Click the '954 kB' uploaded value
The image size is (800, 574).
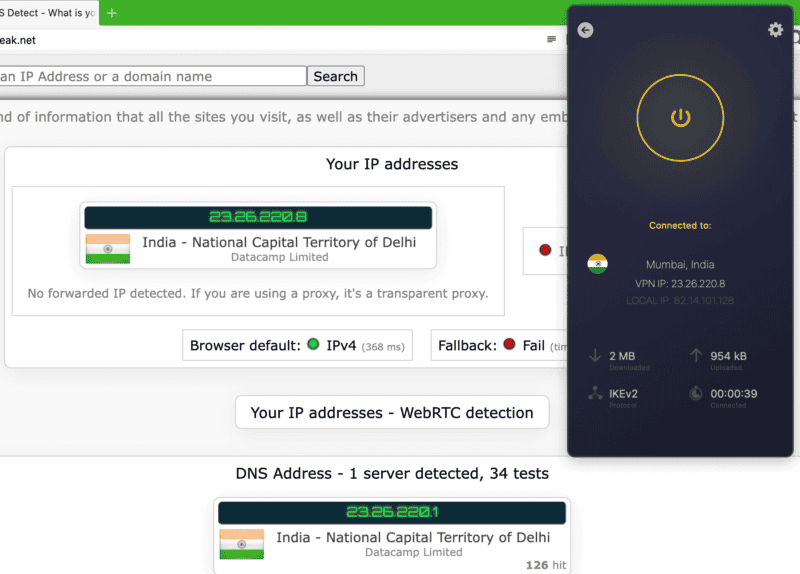(729, 356)
